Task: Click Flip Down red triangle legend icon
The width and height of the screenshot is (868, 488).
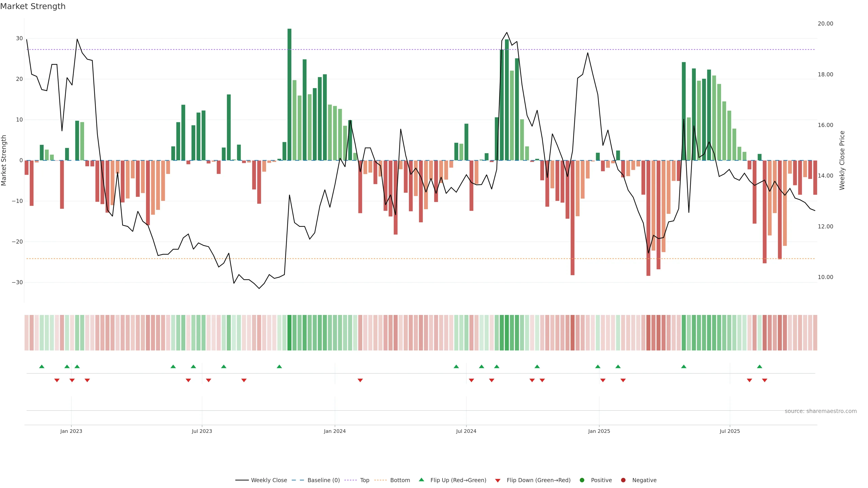Action: 498,481
